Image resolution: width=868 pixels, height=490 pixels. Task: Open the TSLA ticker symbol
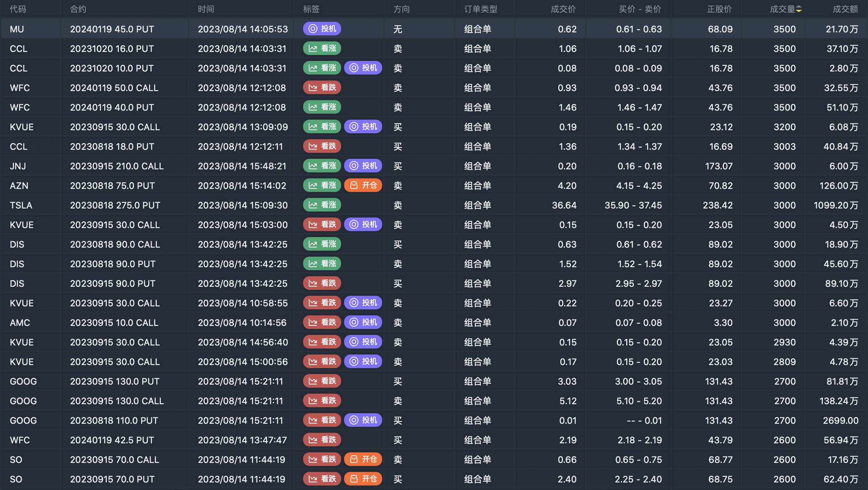21,205
